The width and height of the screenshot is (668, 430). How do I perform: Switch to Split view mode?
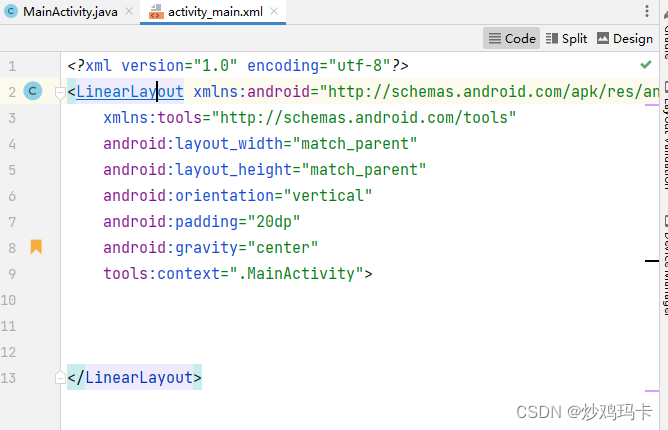click(566, 38)
